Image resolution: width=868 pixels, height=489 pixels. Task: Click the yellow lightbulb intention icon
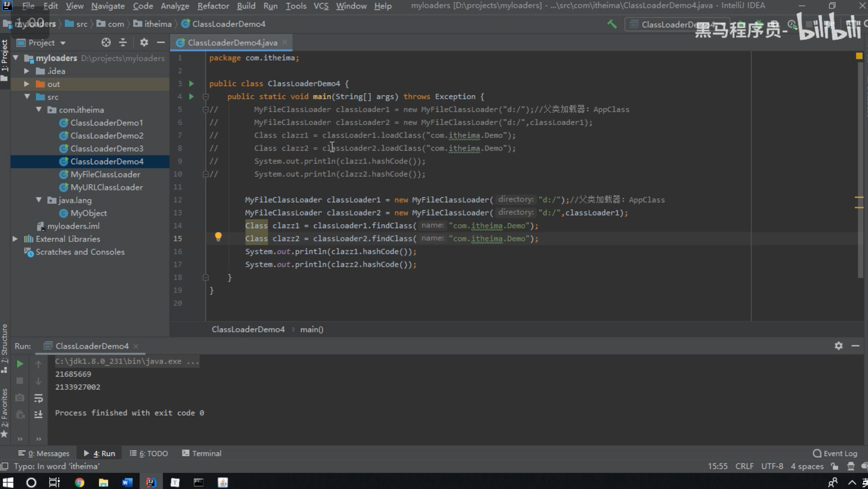(x=218, y=237)
